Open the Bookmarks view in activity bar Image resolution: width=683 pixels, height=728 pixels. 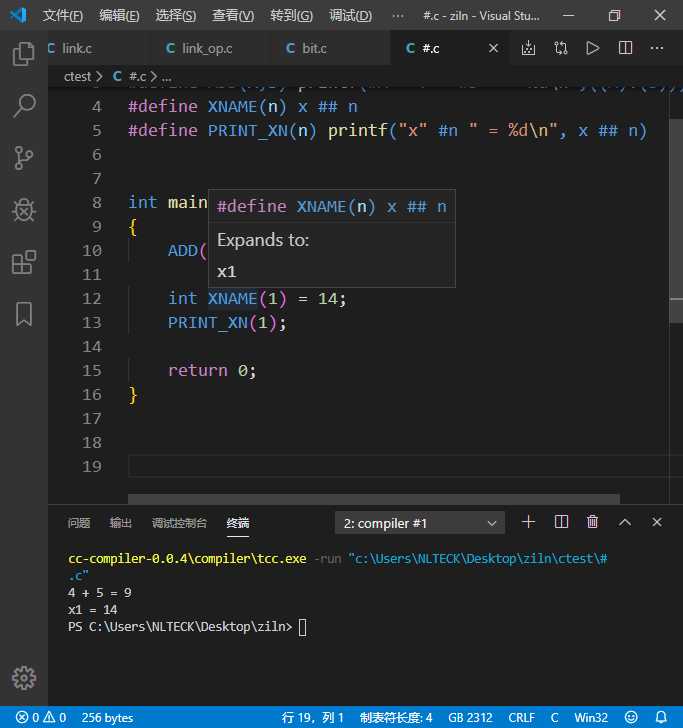[x=24, y=314]
